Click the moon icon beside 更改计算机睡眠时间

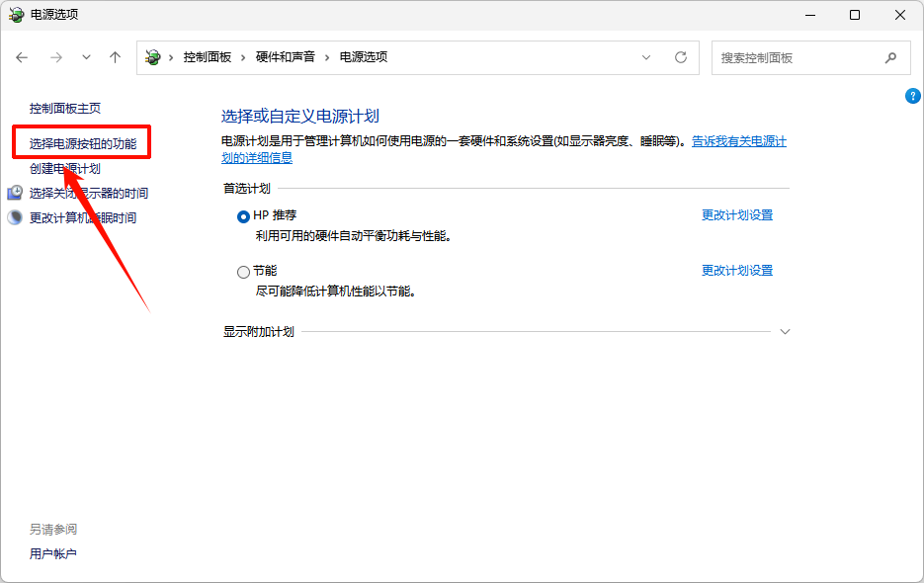[x=15, y=217]
